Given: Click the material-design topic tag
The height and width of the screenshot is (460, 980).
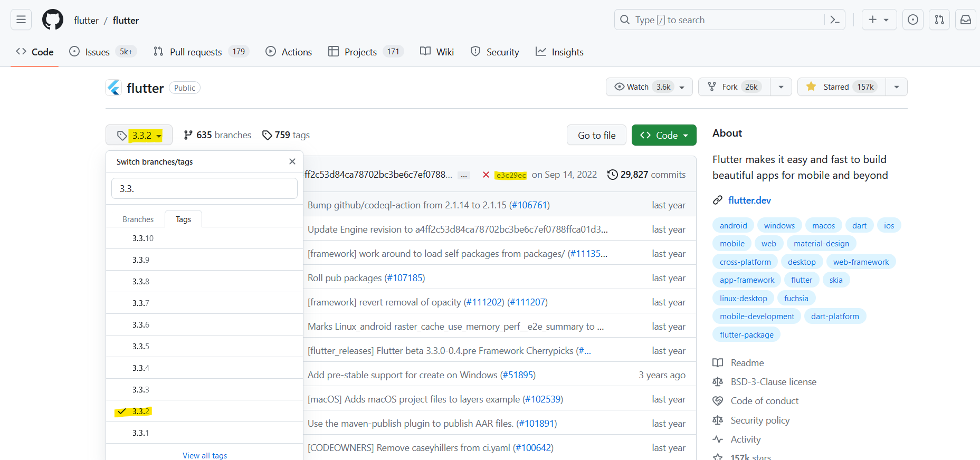Looking at the screenshot, I should [x=821, y=243].
